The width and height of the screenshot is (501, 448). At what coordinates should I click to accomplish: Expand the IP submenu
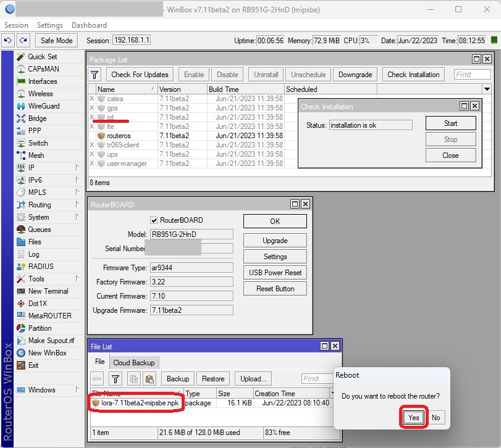coord(77,167)
